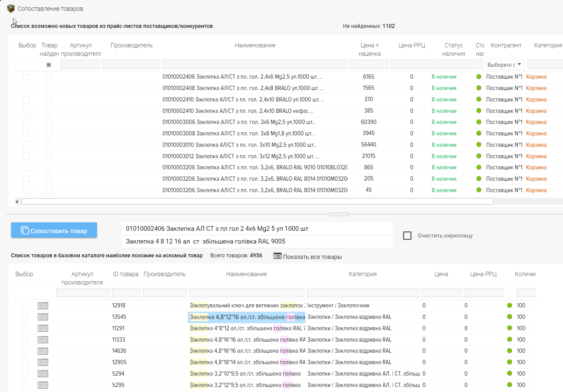Sort by Наименование column in upper table
The width and height of the screenshot is (563, 392).
255,45
